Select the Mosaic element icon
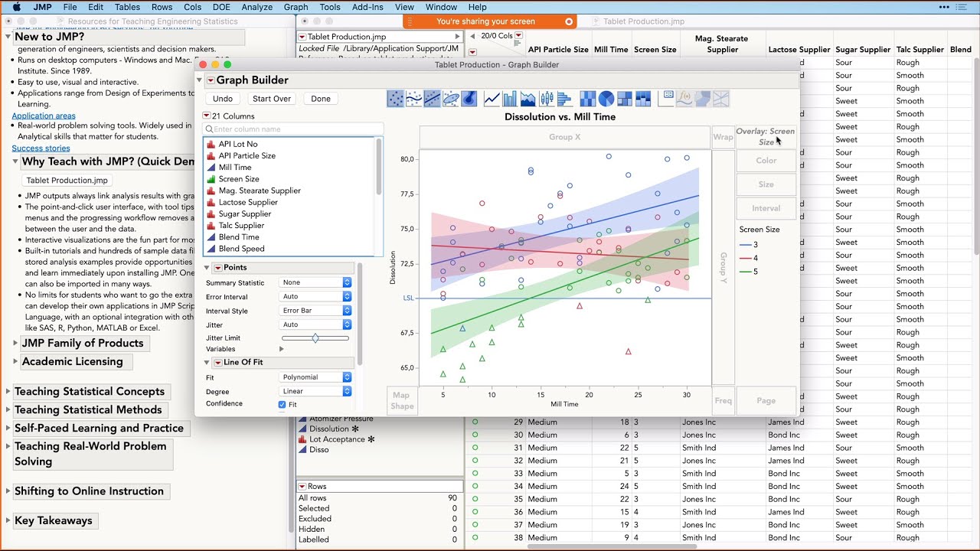Image resolution: width=980 pixels, height=551 pixels. (643, 99)
